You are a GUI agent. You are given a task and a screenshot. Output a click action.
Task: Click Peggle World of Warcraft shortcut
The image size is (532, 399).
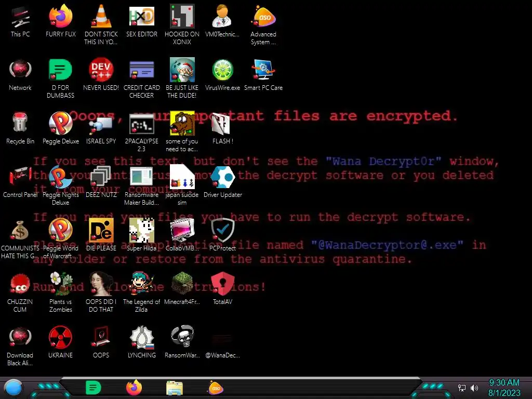click(61, 239)
